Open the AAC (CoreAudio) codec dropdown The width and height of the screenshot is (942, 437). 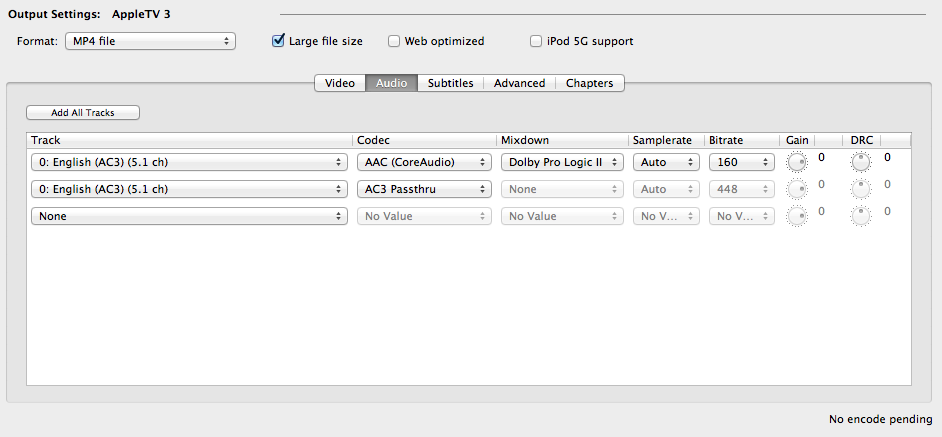[x=424, y=162]
